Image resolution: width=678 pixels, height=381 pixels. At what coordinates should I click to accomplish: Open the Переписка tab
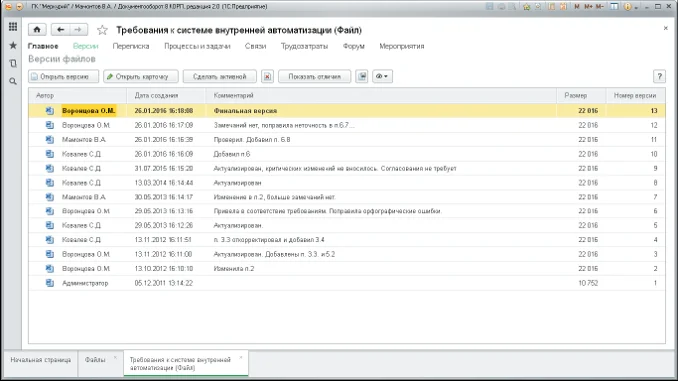coord(131,46)
